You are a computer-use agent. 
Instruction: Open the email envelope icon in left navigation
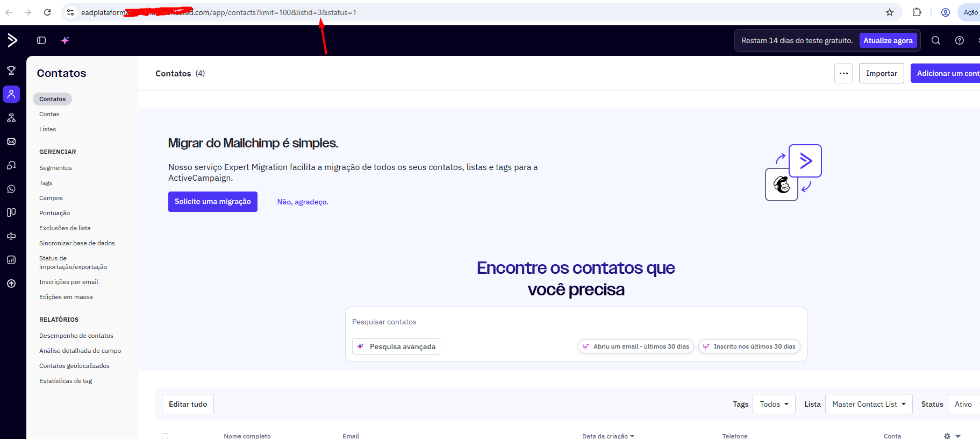pos(11,141)
